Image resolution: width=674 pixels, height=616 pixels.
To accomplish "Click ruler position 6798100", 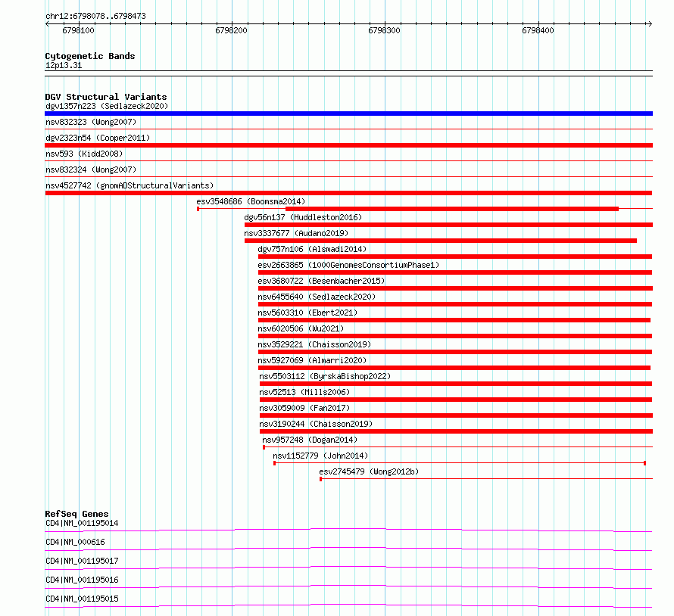I will (78, 30).
